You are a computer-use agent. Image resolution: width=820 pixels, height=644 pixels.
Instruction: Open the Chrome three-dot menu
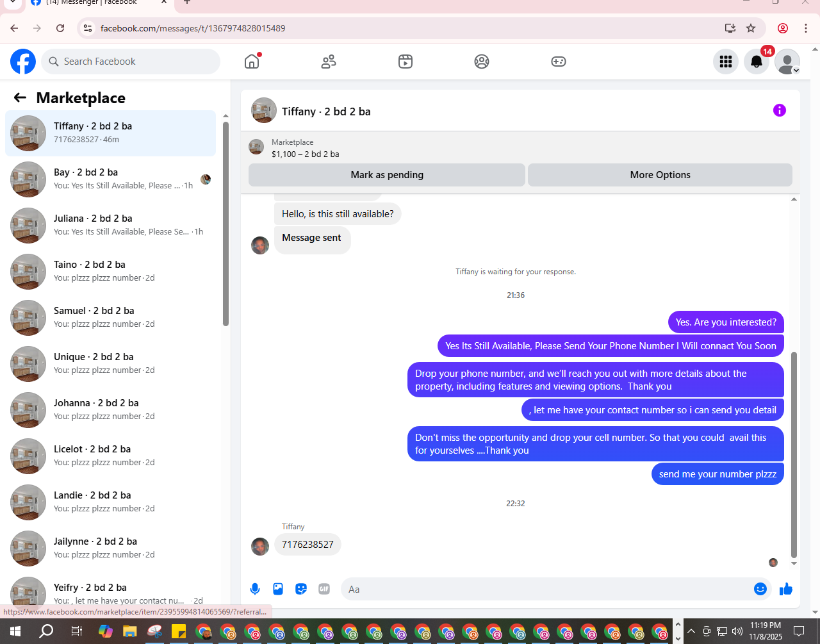[x=806, y=28]
